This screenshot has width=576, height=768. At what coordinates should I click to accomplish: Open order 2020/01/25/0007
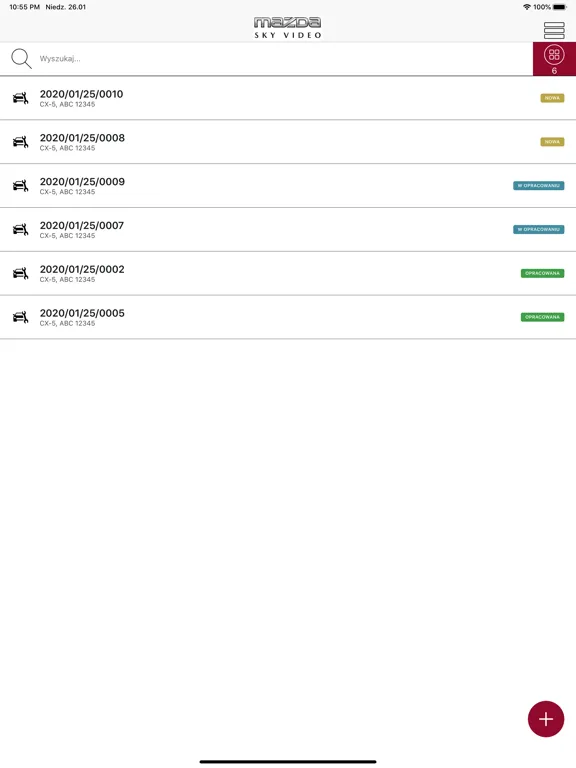pos(288,229)
